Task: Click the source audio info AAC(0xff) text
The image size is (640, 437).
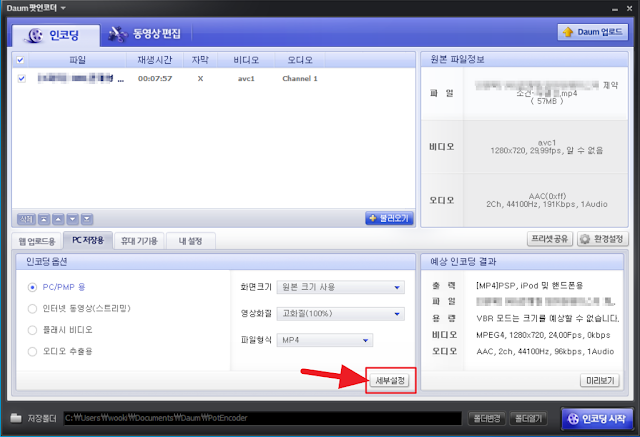Action: coord(547,196)
